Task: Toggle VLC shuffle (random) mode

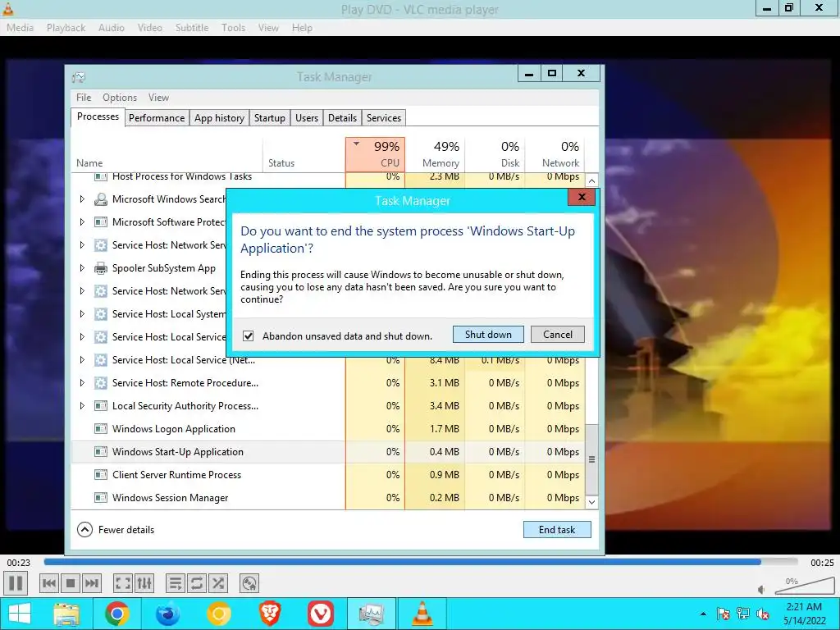Action: (x=218, y=583)
